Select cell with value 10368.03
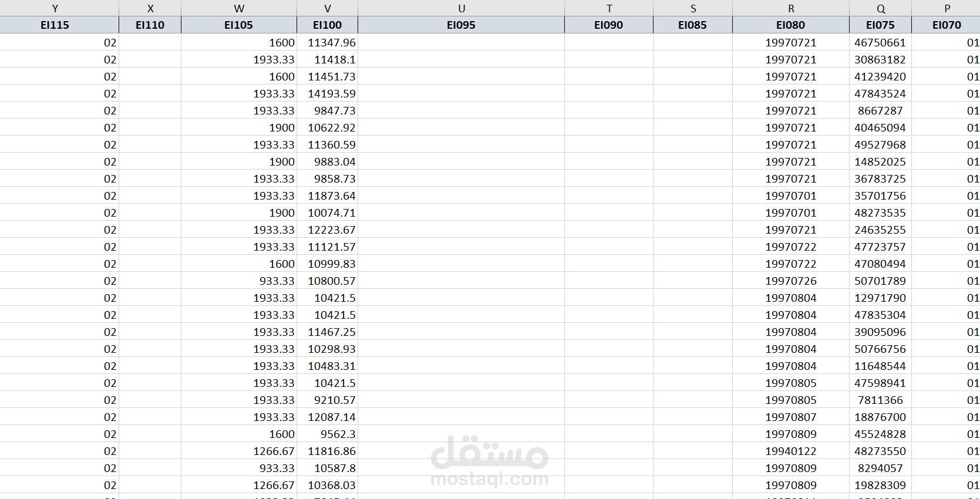The width and height of the screenshot is (980, 499). click(328, 485)
